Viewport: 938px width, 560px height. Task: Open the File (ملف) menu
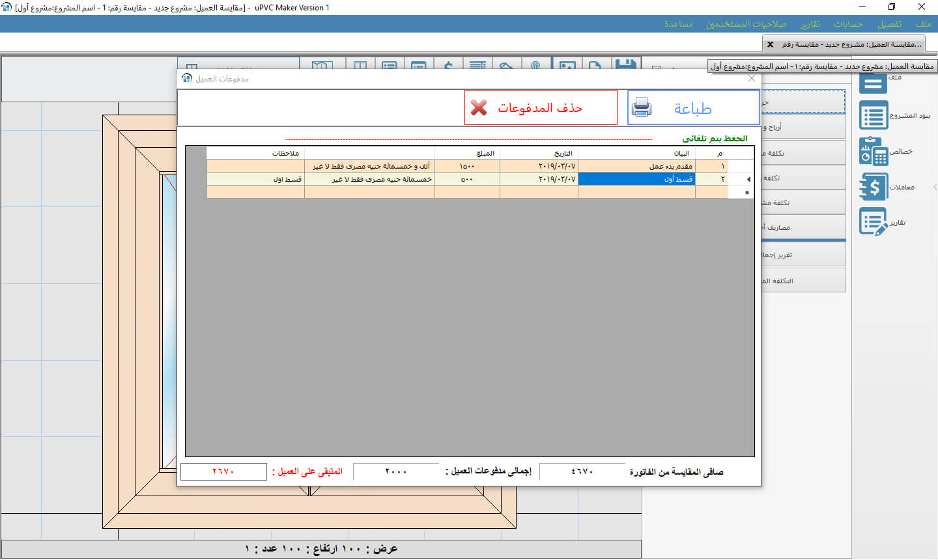(x=923, y=24)
